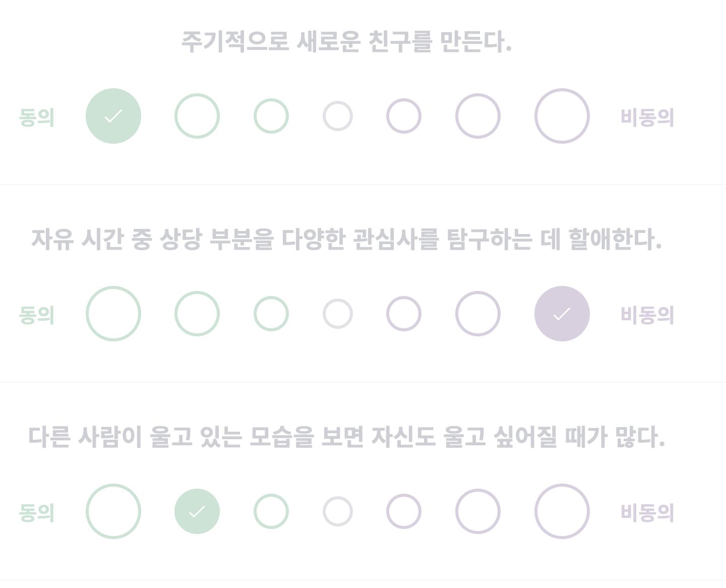
Task: Select slight disagree for crying question
Action: coord(403,511)
